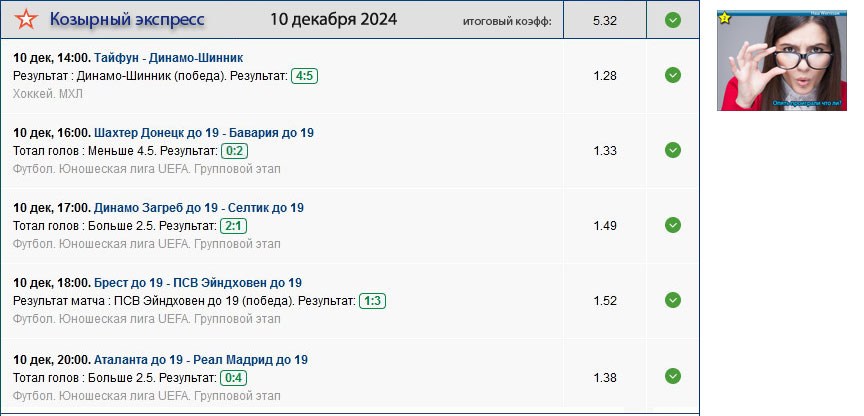Screen dimensions: 864x416
Task: Click green checkmark for Шахтер Донецк до 19 match
Action: coord(673,150)
